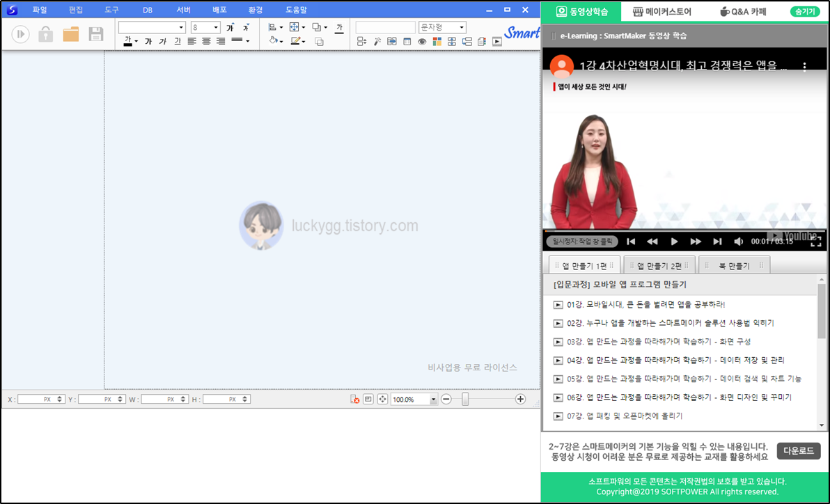Switch to the Q&A 카페 tab
The width and height of the screenshot is (830, 504).
pos(743,11)
